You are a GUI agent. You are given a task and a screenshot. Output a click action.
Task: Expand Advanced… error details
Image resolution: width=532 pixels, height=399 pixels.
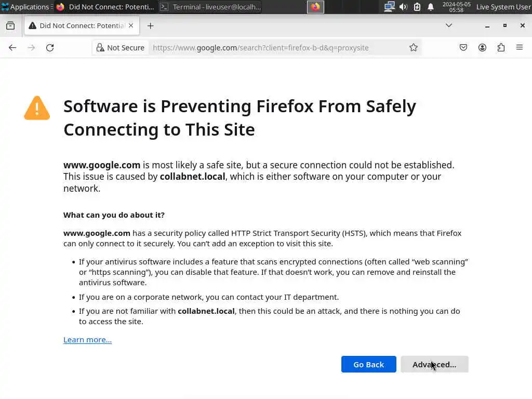tap(434, 364)
